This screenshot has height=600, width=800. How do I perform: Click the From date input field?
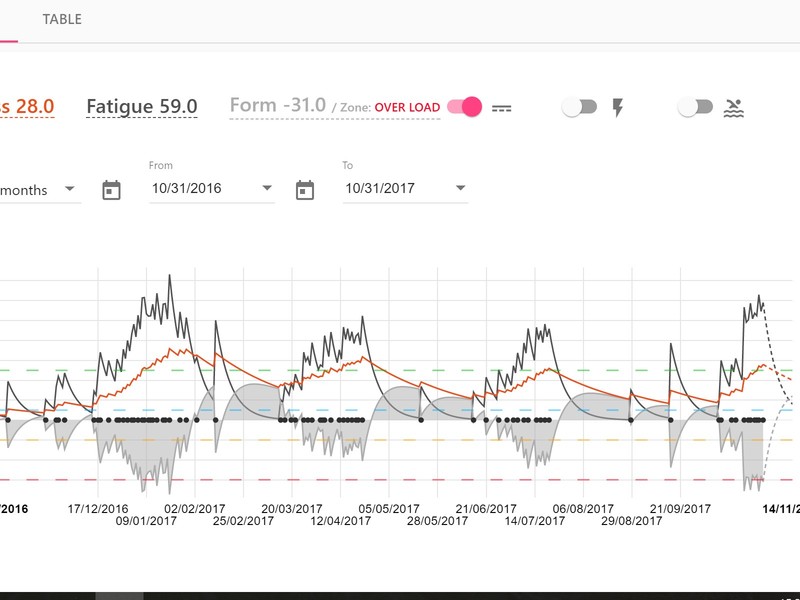212,188
